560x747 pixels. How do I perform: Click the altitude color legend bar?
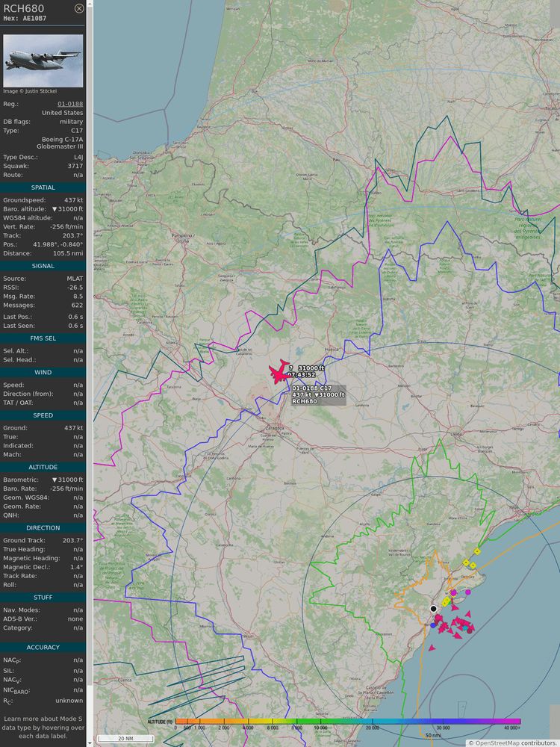click(348, 722)
